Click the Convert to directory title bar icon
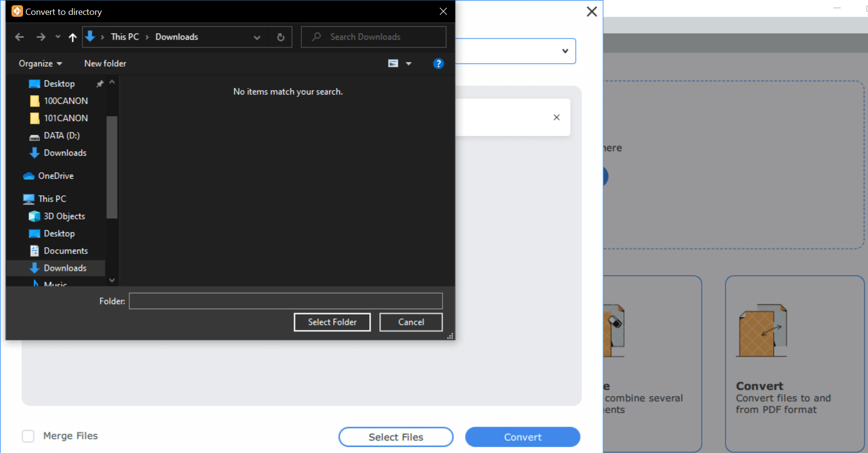 tap(16, 11)
